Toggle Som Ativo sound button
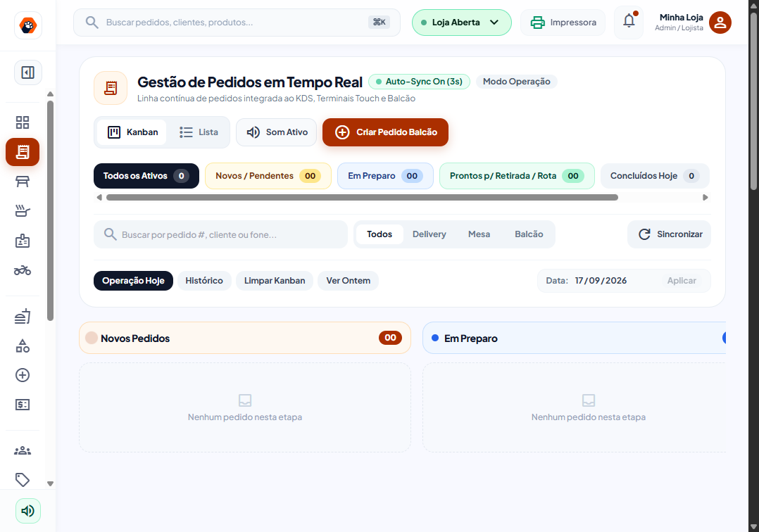759x532 pixels. [x=277, y=132]
